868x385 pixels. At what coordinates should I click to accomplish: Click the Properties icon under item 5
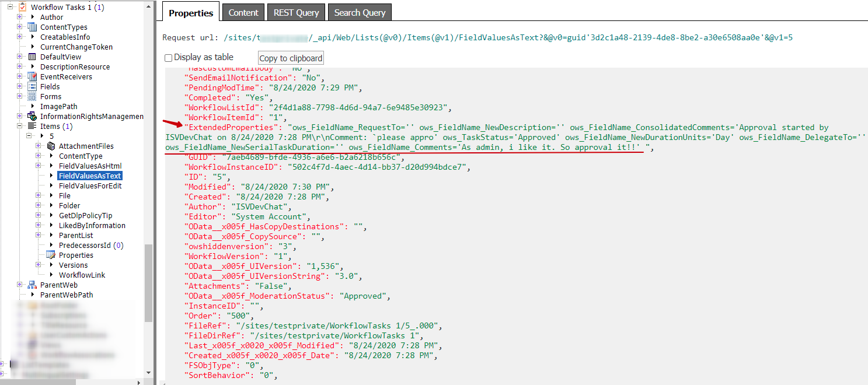click(50, 255)
